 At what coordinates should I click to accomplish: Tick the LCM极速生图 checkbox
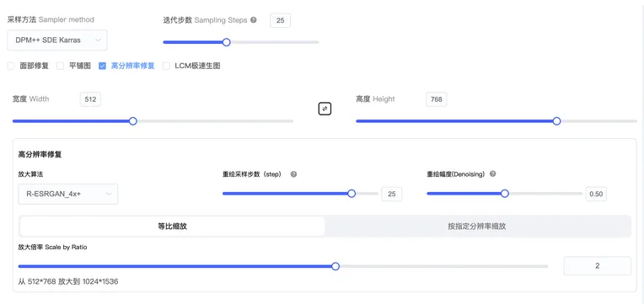click(x=166, y=66)
